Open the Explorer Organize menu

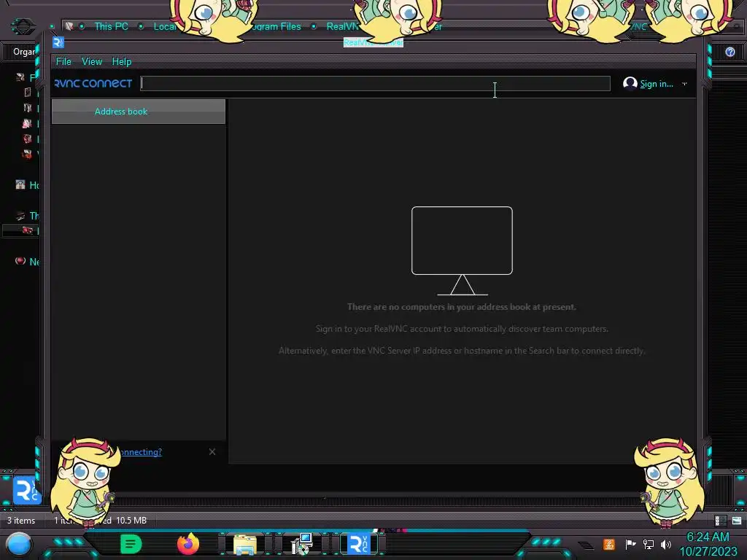coord(24,52)
